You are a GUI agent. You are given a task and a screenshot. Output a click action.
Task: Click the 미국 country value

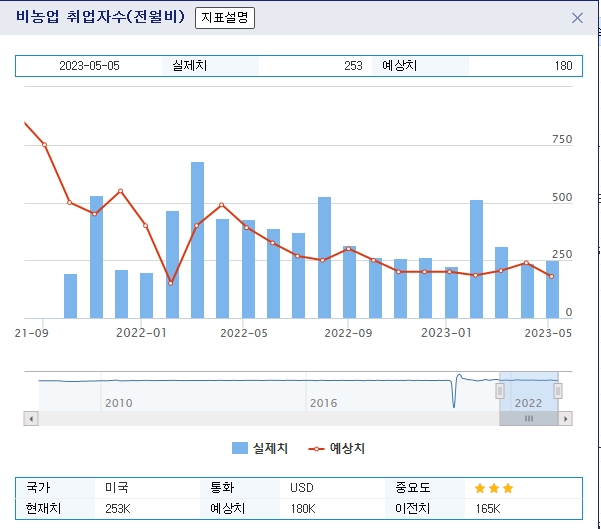pyautogui.click(x=117, y=488)
